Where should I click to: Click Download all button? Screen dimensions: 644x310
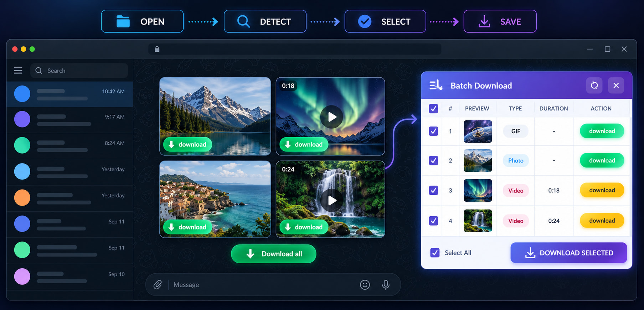pyautogui.click(x=273, y=254)
